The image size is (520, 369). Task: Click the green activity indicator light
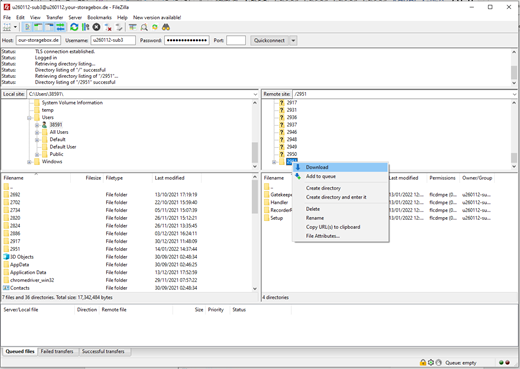coord(501,363)
